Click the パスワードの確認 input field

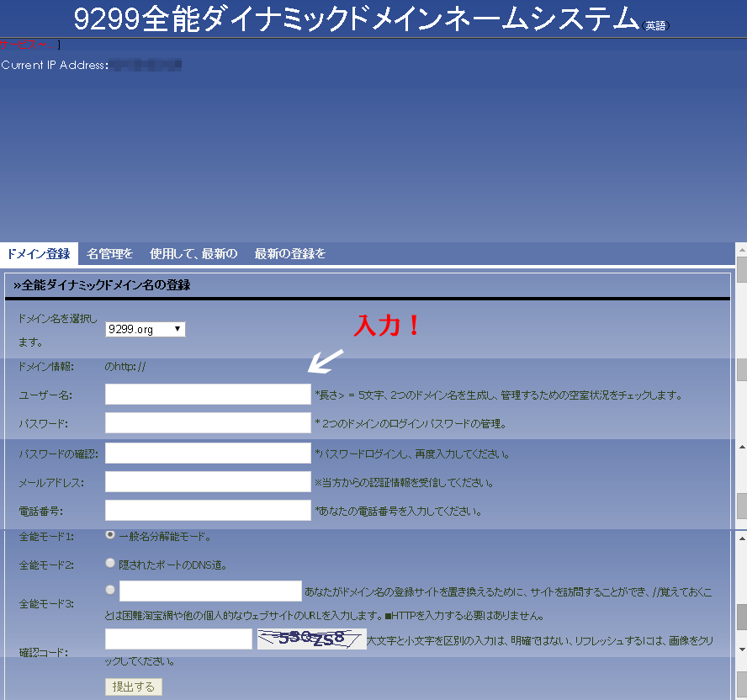click(x=208, y=453)
